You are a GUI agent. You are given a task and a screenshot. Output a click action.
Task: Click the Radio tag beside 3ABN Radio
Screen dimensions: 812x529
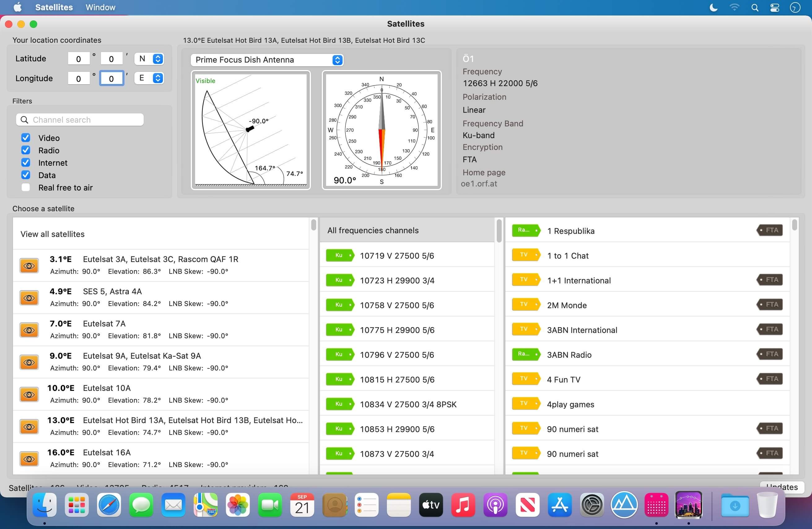[x=526, y=354]
